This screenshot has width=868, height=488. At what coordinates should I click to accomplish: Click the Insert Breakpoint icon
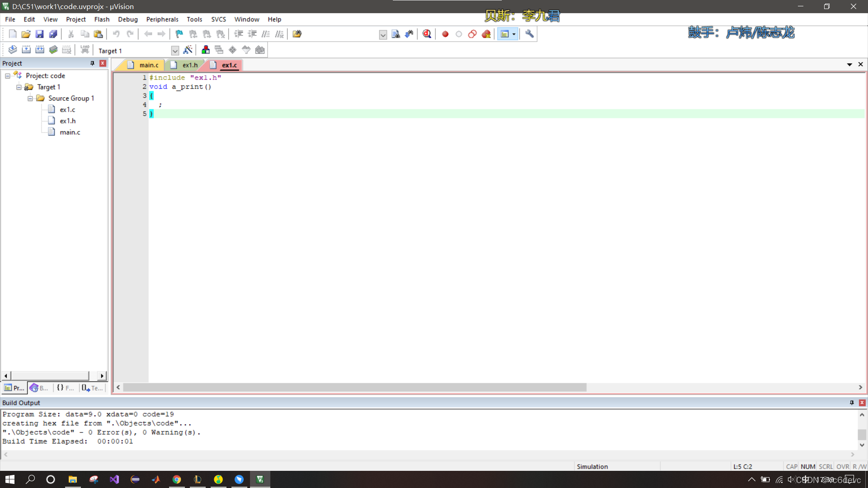pos(445,34)
